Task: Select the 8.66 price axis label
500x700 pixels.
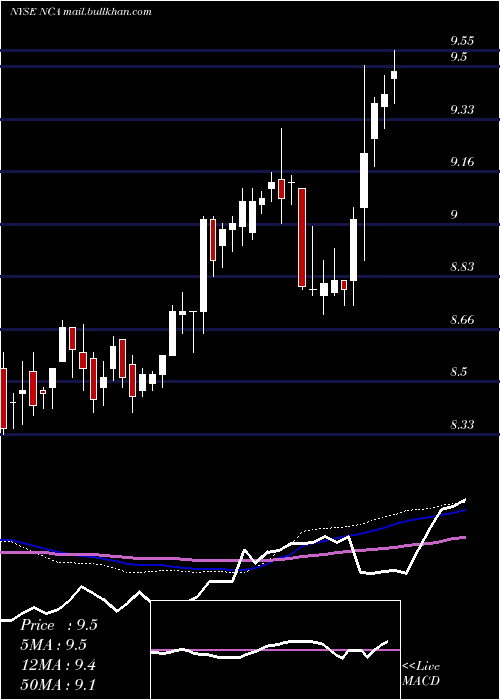Action: [x=462, y=319]
